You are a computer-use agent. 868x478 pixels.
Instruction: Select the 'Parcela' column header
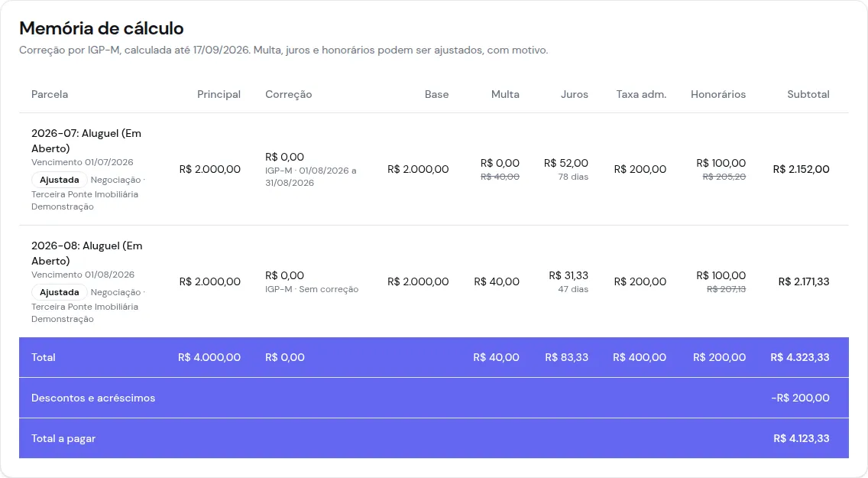coord(50,94)
